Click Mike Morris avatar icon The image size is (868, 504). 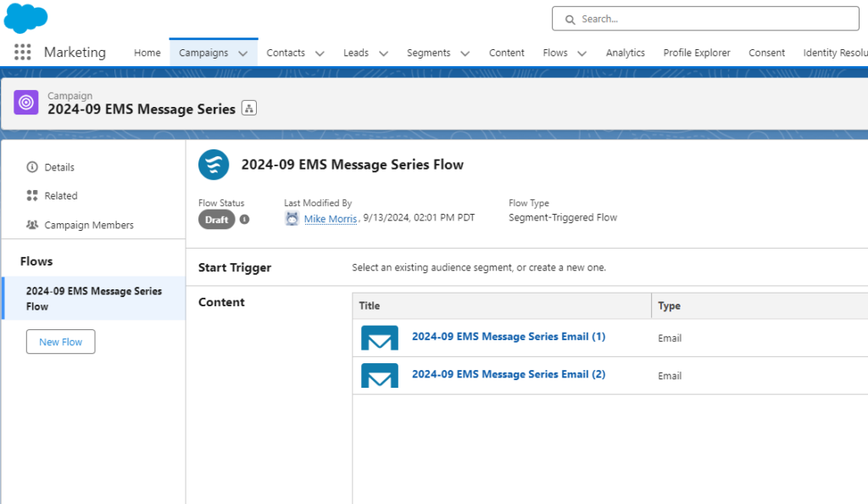292,218
